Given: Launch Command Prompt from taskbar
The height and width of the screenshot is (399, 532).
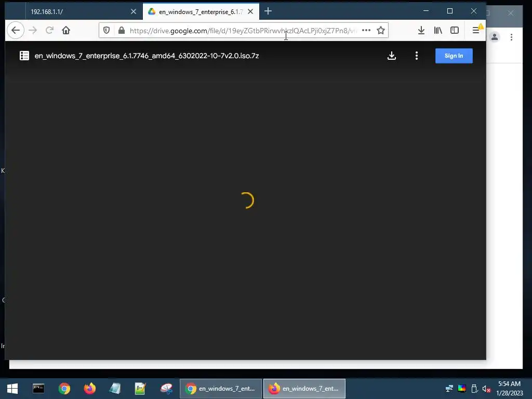Looking at the screenshot, I should 38,389.
